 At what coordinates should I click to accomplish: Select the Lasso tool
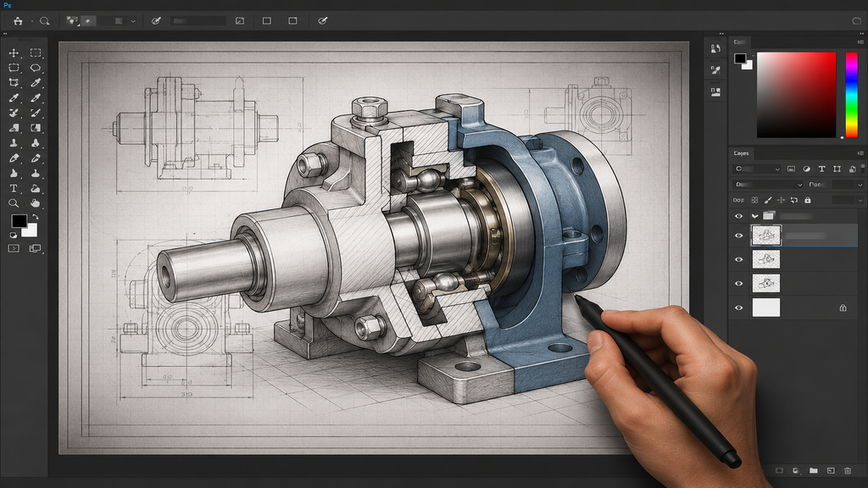(36, 68)
